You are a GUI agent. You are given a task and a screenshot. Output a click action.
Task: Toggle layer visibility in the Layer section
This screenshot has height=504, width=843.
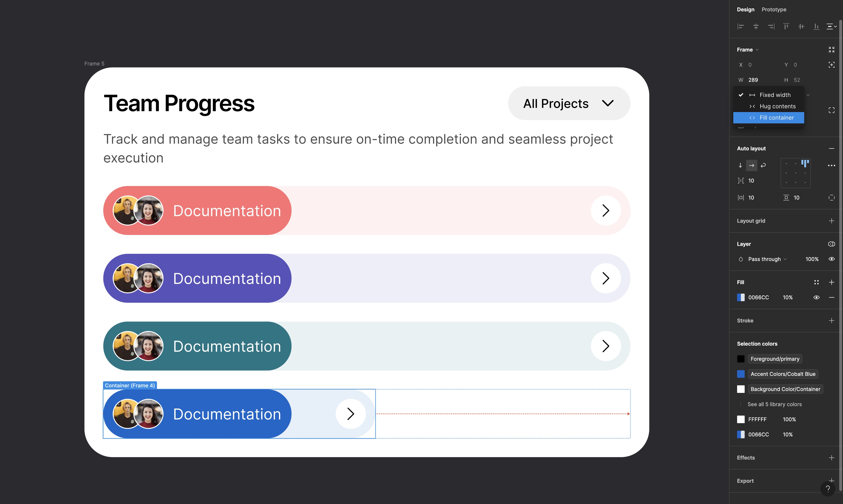coord(832,259)
